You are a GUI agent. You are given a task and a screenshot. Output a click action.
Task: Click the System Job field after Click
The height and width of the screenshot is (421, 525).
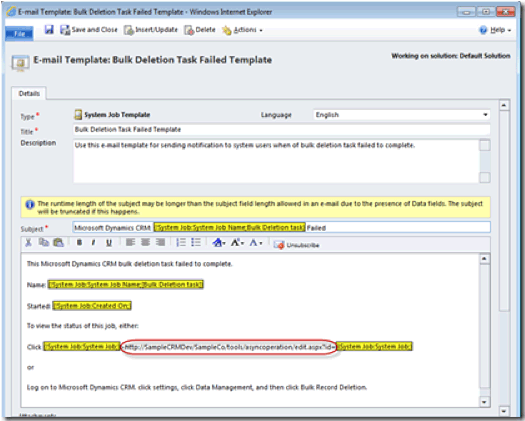click(x=82, y=347)
